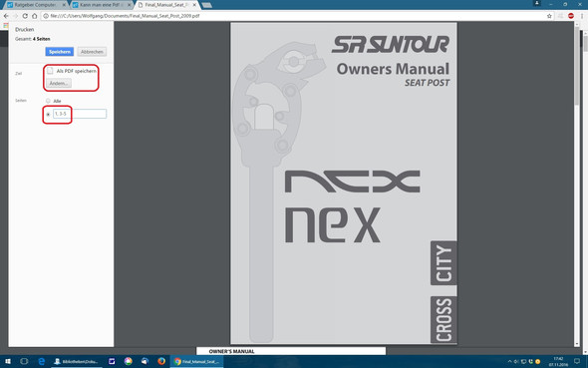Go to browser home page icon

(35, 16)
